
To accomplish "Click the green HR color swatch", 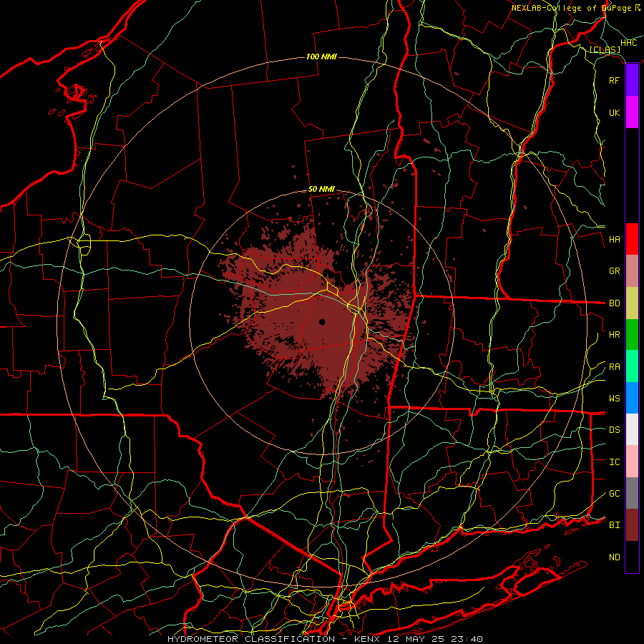I will pos(632,335).
